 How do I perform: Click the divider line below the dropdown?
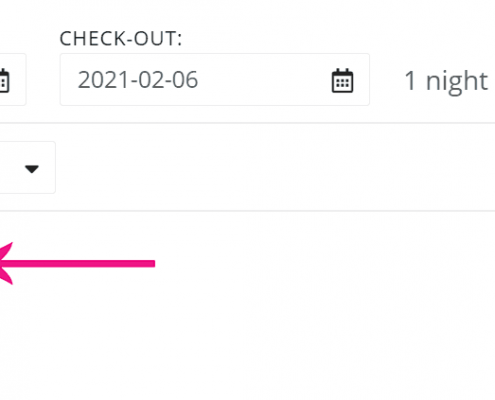[247, 211]
